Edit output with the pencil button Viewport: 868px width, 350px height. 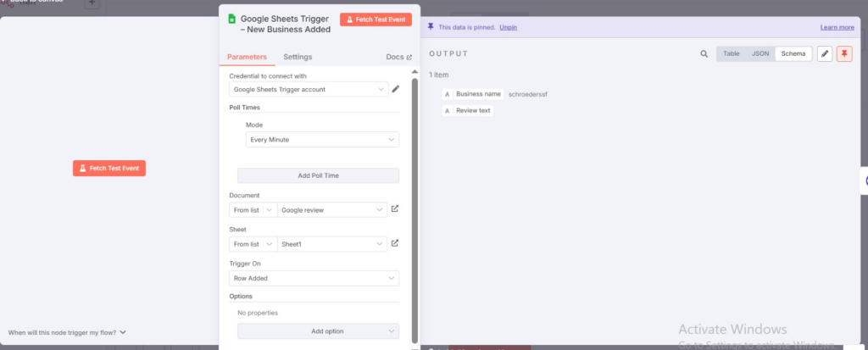pyautogui.click(x=825, y=53)
